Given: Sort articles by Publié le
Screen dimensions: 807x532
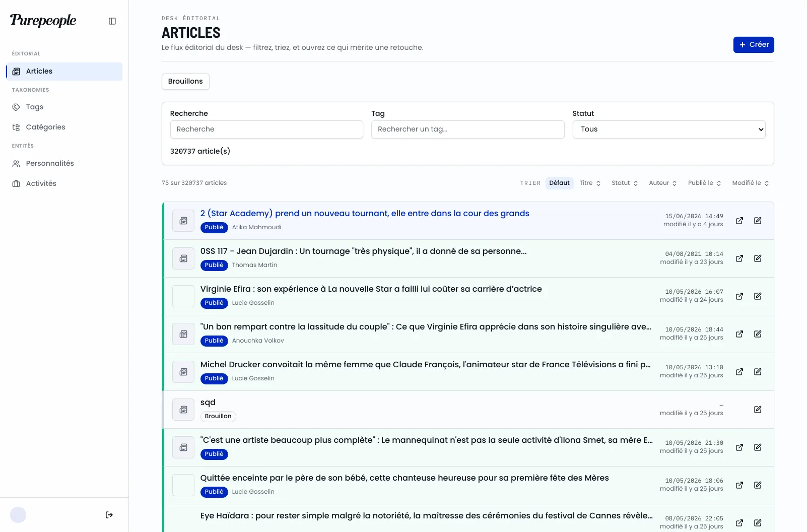Looking at the screenshot, I should click(x=704, y=183).
